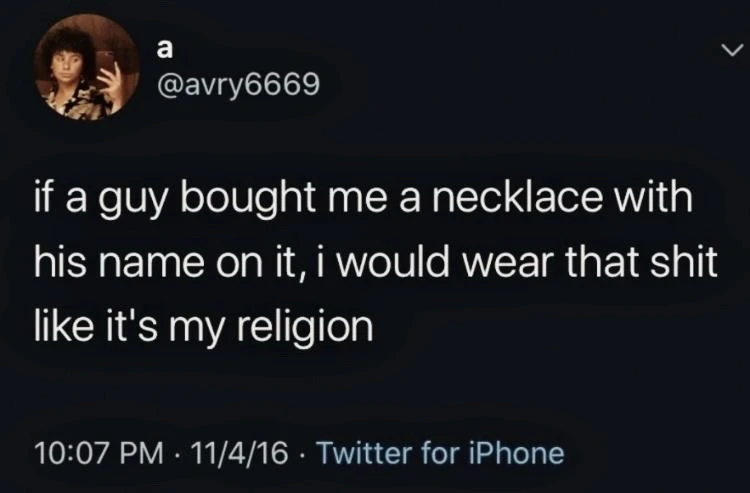This screenshot has width=750, height=493.
Task: Open the round profile avatar photo
Action: pos(86,67)
